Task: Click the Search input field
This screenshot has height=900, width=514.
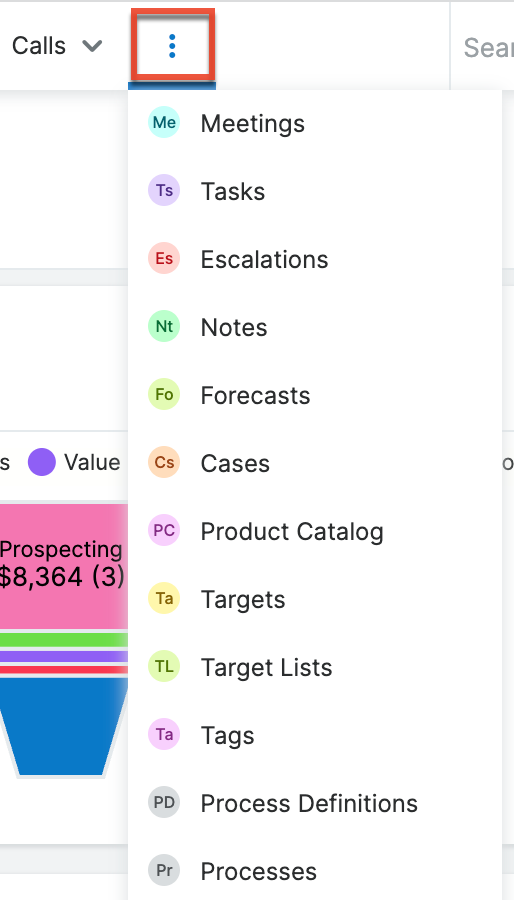Action: click(483, 46)
